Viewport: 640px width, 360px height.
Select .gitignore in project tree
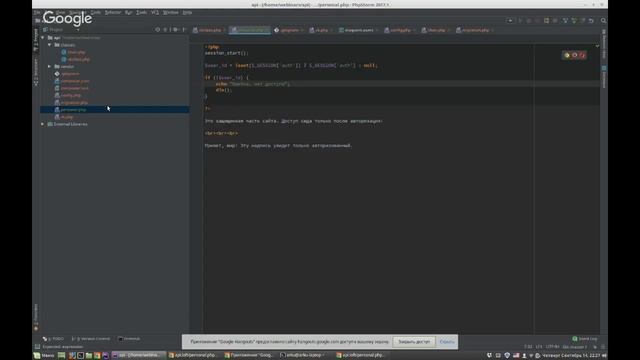coord(70,74)
